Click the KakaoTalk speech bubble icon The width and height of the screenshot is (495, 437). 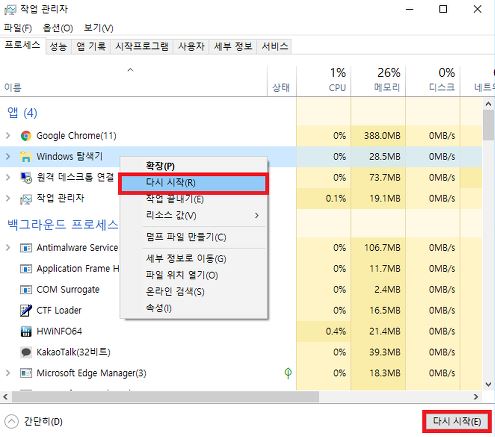(26, 352)
